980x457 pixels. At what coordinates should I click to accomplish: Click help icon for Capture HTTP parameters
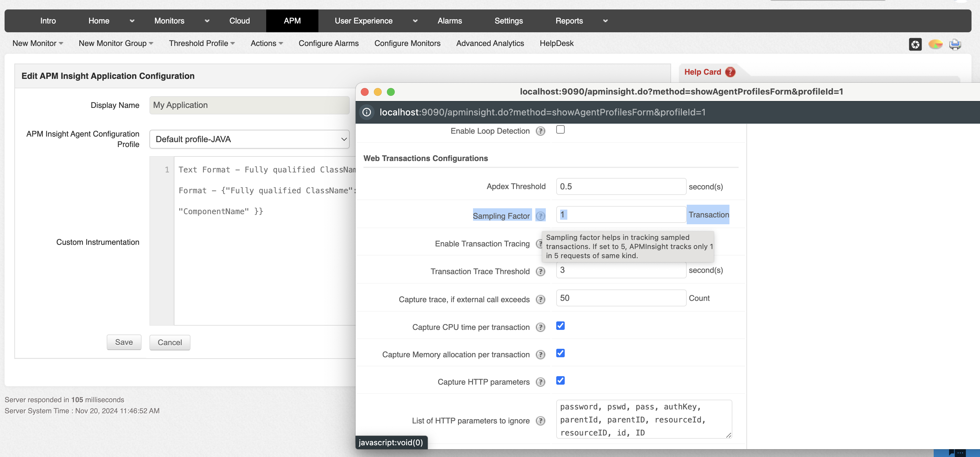(x=540, y=382)
